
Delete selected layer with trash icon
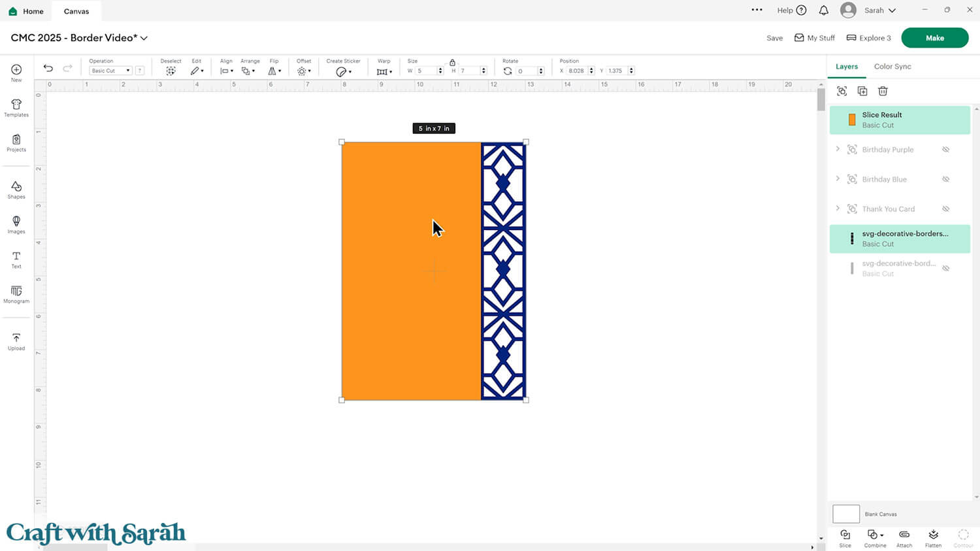pyautogui.click(x=883, y=92)
